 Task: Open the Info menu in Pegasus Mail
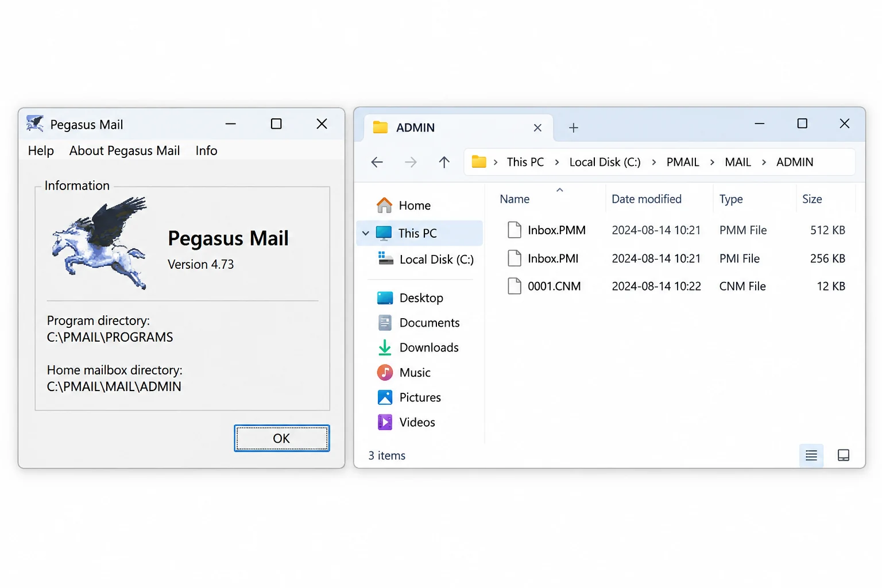[x=206, y=150]
